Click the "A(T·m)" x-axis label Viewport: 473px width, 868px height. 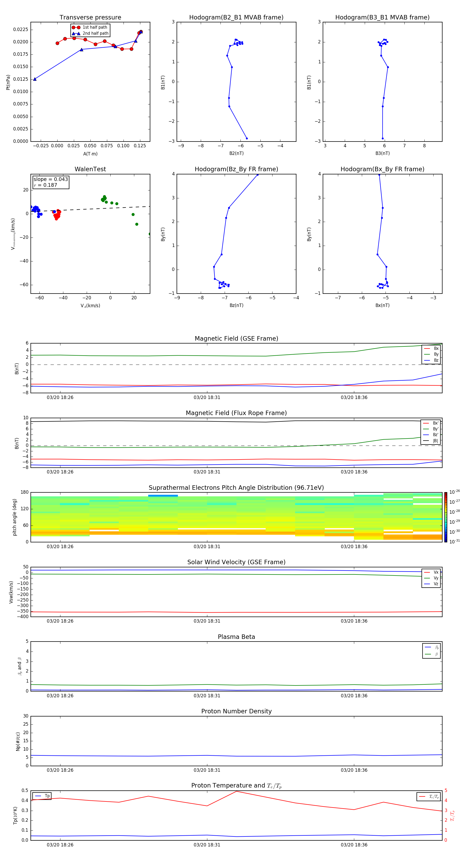[90, 154]
